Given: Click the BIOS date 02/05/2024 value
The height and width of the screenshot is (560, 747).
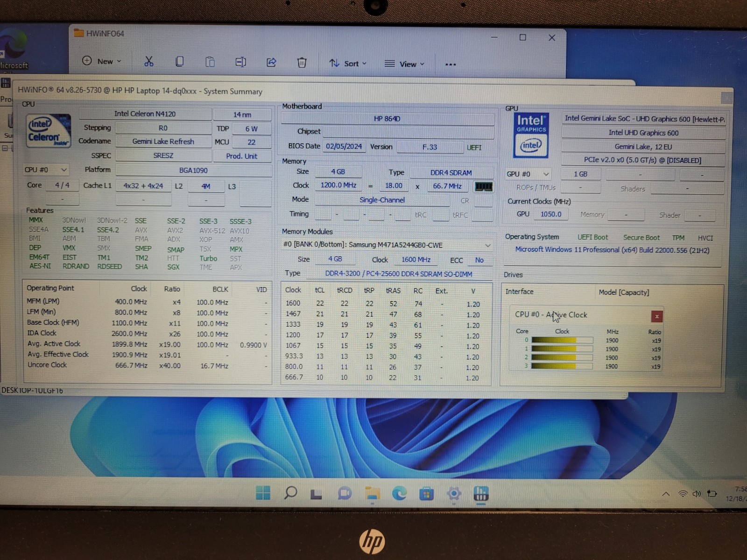Looking at the screenshot, I should (x=344, y=147).
